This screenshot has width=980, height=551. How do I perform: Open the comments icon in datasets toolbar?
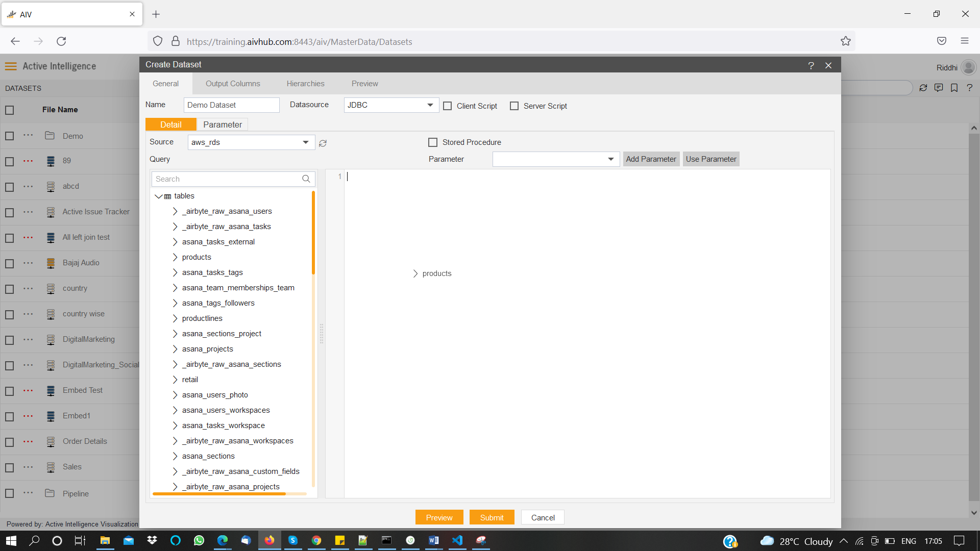(x=939, y=88)
